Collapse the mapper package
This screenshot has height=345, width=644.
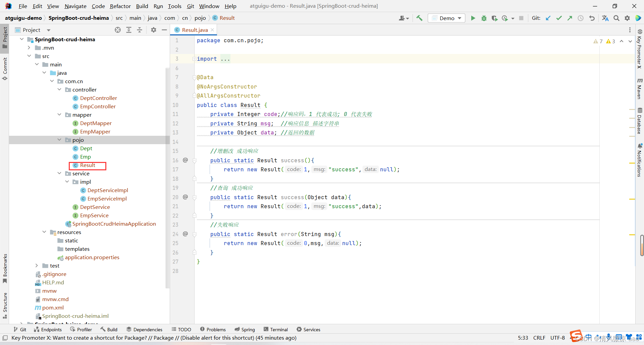[59, 115]
